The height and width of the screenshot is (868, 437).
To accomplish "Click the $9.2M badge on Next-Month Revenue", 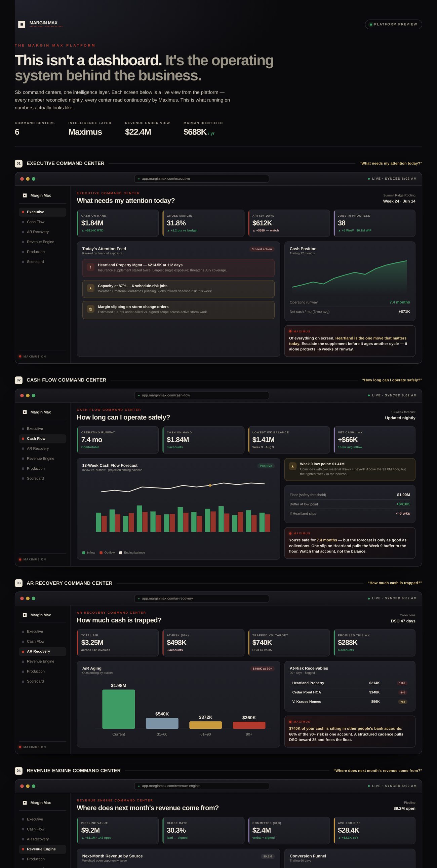I will pos(268,856).
